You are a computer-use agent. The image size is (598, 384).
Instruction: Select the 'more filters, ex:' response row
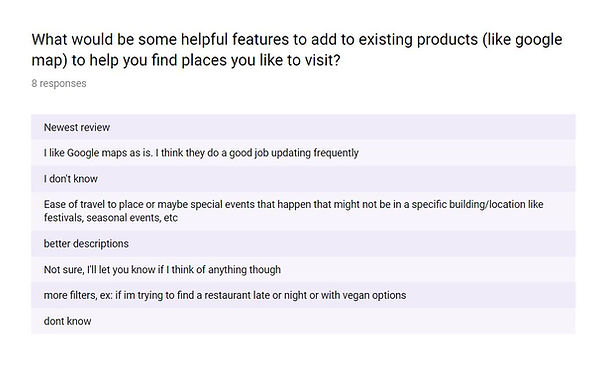coord(303,295)
